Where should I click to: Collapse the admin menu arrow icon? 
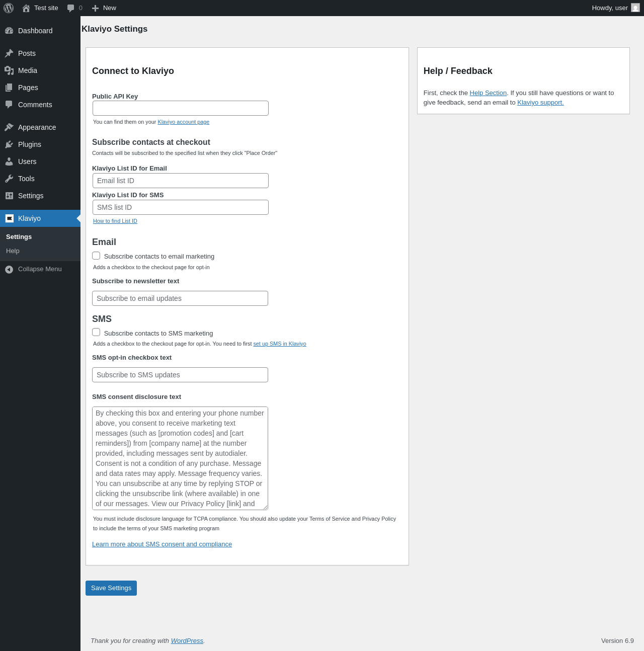(x=9, y=269)
